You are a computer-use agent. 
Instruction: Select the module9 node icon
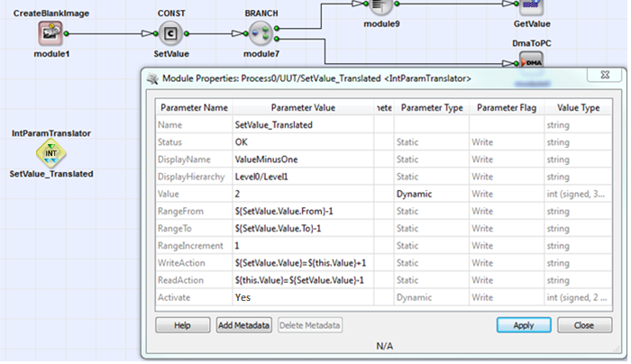coord(380,5)
